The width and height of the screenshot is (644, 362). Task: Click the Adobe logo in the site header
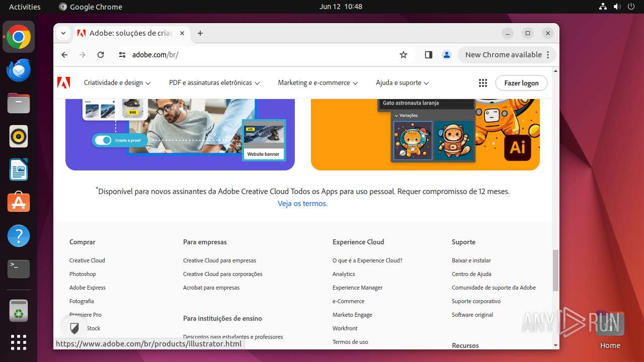[64, 83]
